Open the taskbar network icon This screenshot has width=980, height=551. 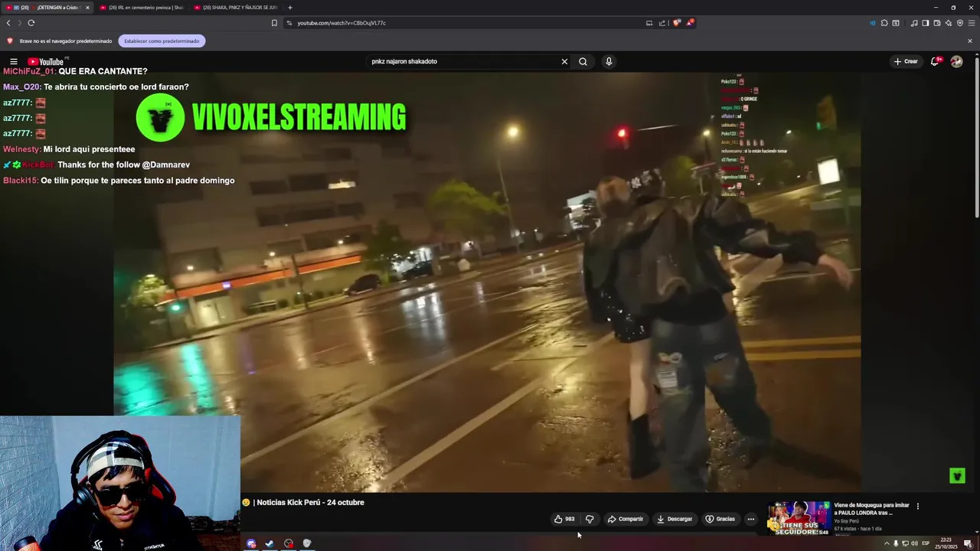pyautogui.click(x=905, y=543)
